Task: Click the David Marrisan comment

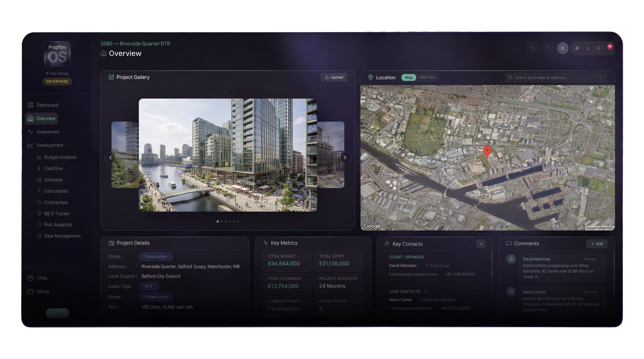Action: coord(562,268)
